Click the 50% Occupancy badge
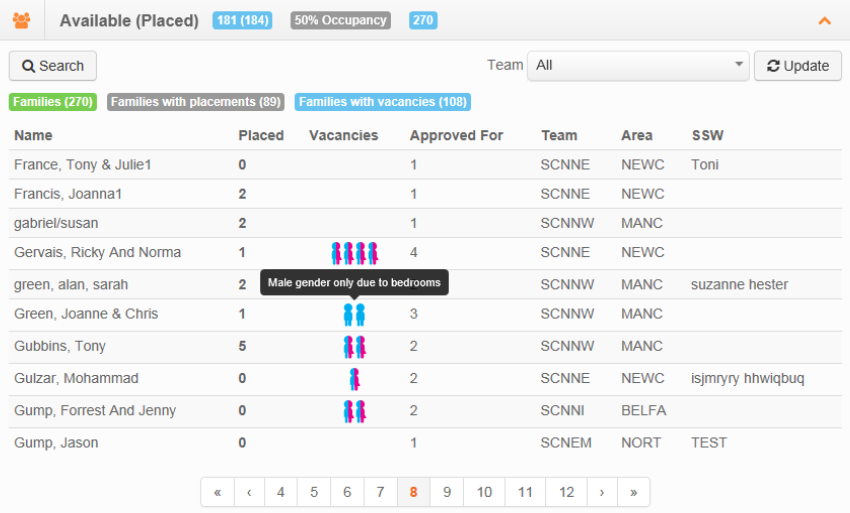The width and height of the screenshot is (850, 513). pos(340,21)
